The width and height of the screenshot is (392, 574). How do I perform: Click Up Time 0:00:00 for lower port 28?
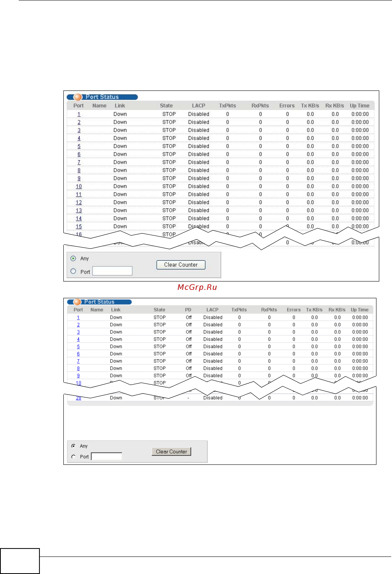pos(360,398)
